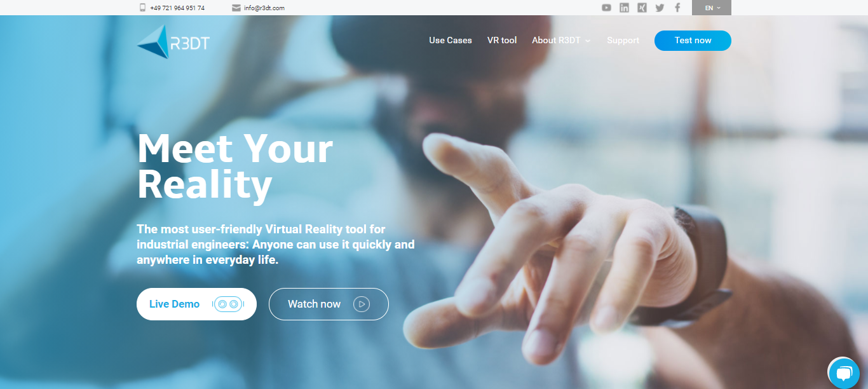Click the play circle icon in Watch now
The height and width of the screenshot is (389, 868).
pos(362,304)
